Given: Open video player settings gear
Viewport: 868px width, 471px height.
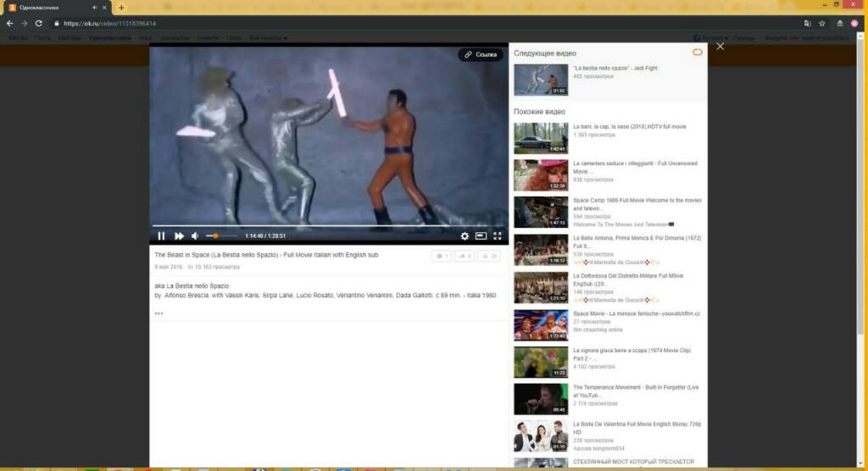Looking at the screenshot, I should pyautogui.click(x=465, y=236).
